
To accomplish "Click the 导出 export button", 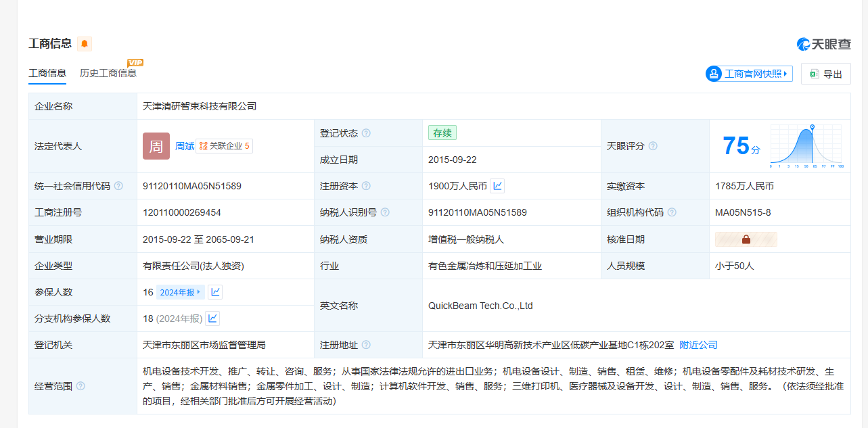I will point(825,74).
